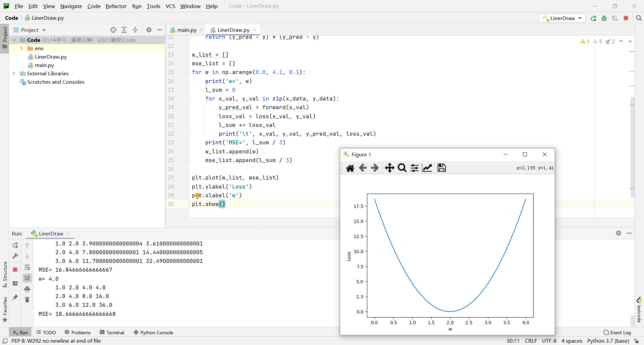
Task: Clear all console output with the trash icon
Action: pyautogui.click(x=27, y=299)
